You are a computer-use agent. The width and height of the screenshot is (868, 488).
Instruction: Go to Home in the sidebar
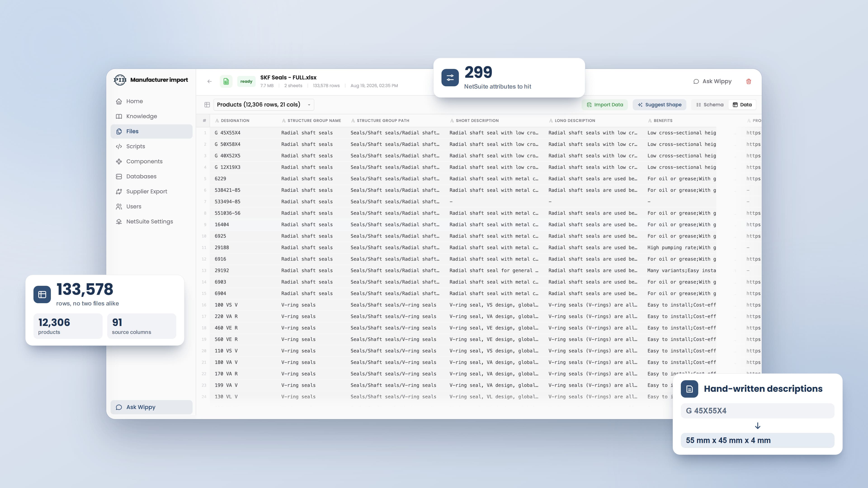click(151, 101)
